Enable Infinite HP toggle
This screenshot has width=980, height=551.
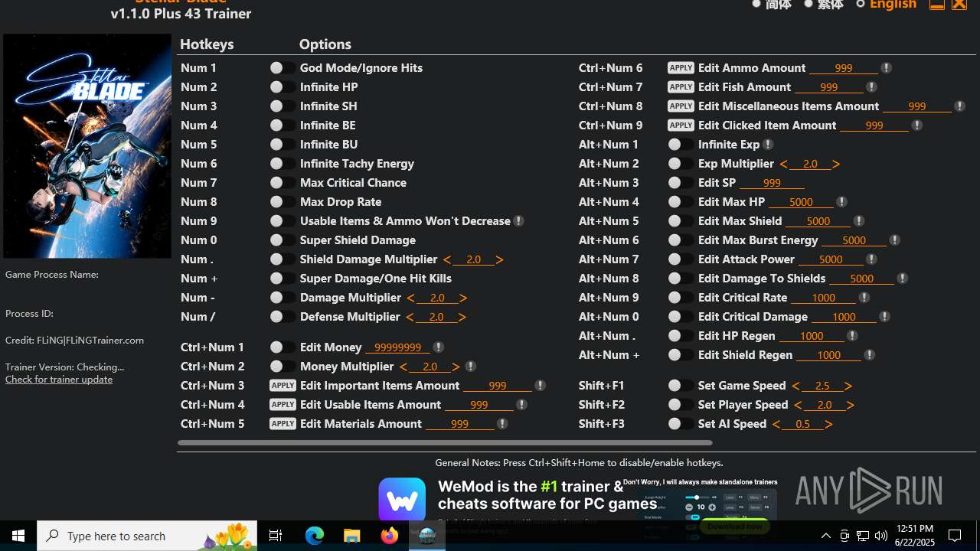coord(282,87)
